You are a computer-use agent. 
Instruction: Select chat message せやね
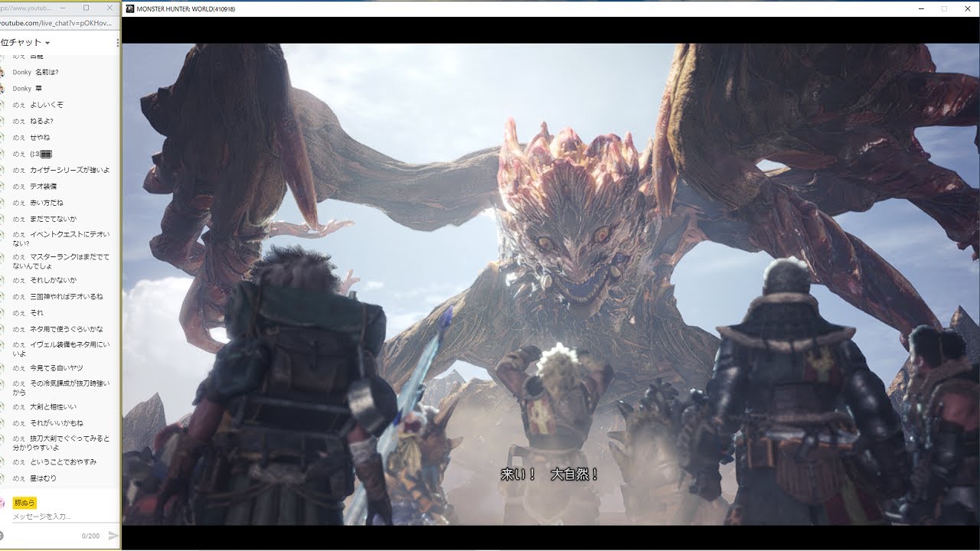coord(40,137)
